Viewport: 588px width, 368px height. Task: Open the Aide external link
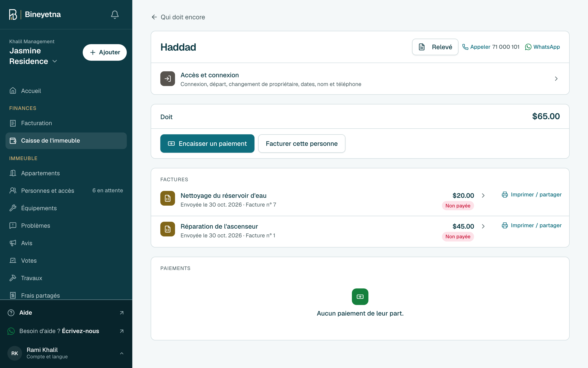point(66,313)
